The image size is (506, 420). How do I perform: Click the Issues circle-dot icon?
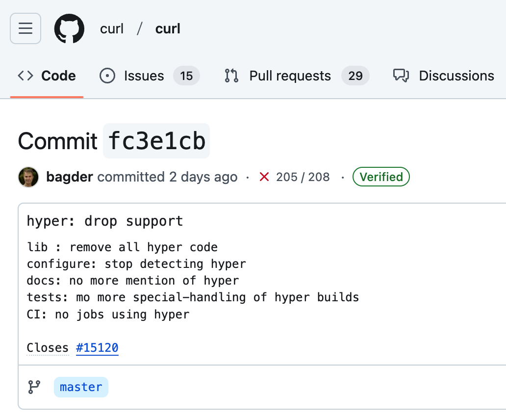(107, 76)
